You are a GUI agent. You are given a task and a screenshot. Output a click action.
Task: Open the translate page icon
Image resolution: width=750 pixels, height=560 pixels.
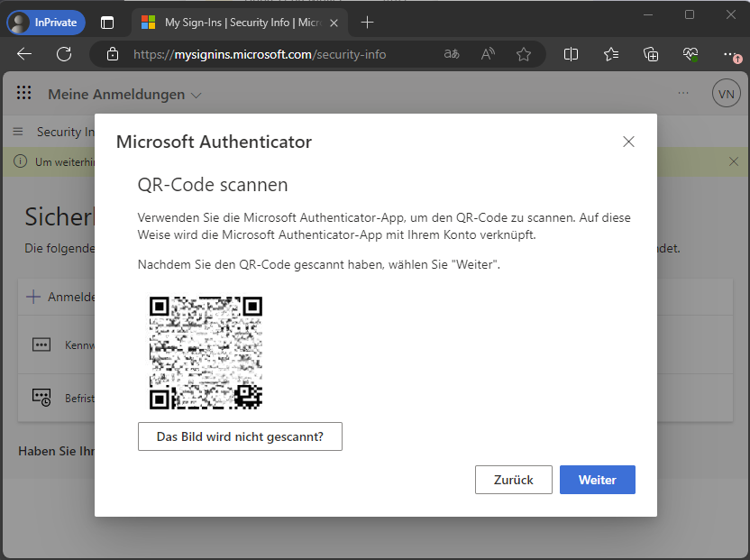point(452,54)
